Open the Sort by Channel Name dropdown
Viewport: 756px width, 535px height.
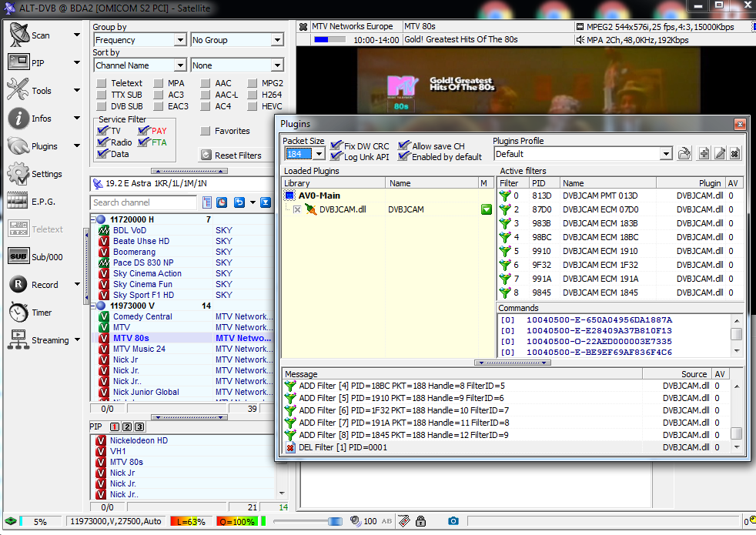(180, 65)
